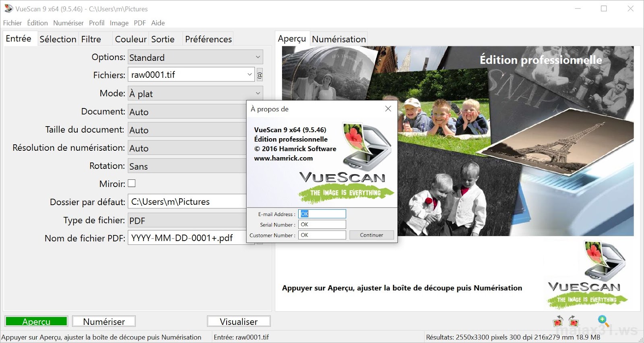Switch to the Préférences tab
644x343 pixels.
point(208,39)
